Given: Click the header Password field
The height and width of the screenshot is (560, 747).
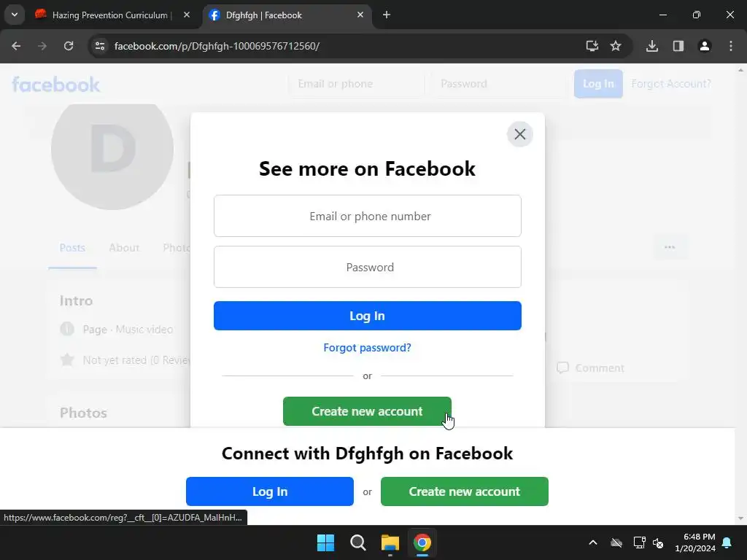Looking at the screenshot, I should click(499, 84).
